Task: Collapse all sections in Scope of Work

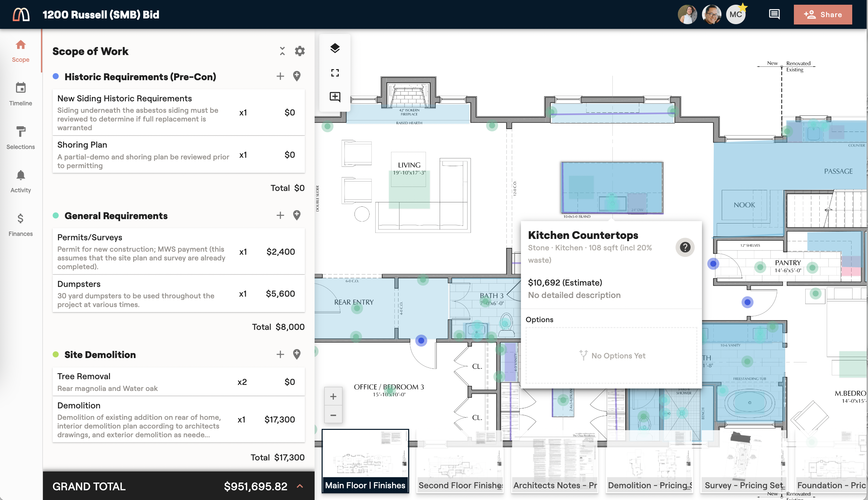Action: [282, 51]
